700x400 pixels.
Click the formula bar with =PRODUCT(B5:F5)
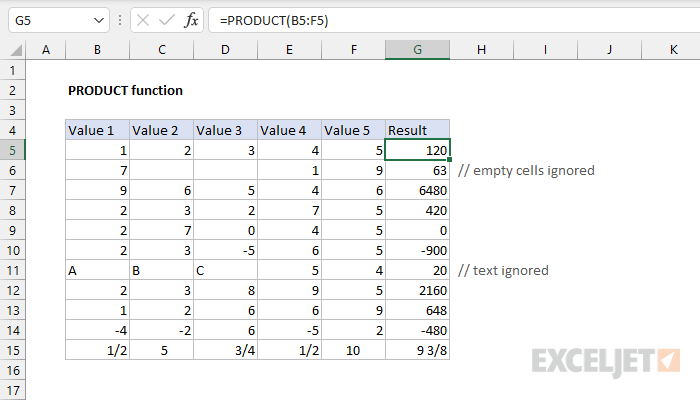[454, 21]
